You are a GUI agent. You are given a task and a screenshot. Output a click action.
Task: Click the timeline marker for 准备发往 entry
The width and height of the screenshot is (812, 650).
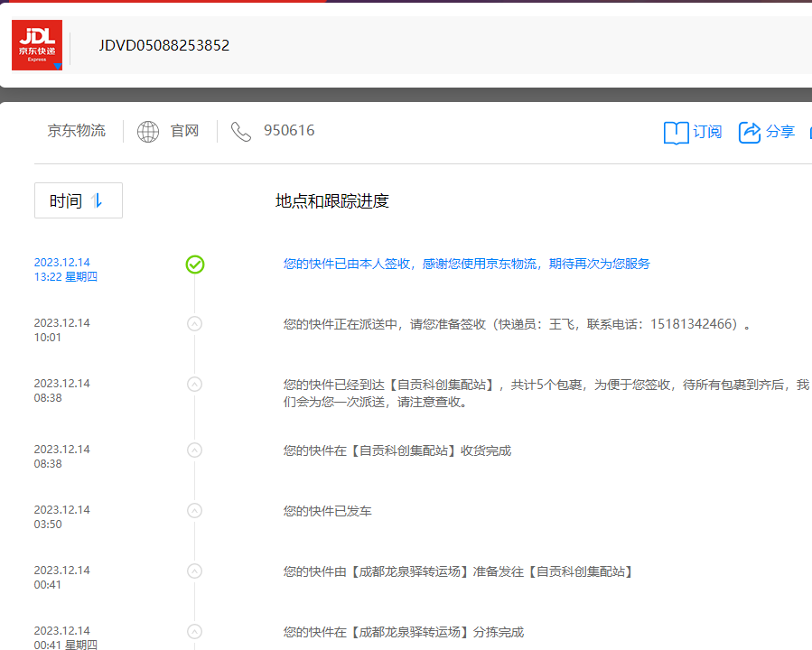tap(195, 571)
